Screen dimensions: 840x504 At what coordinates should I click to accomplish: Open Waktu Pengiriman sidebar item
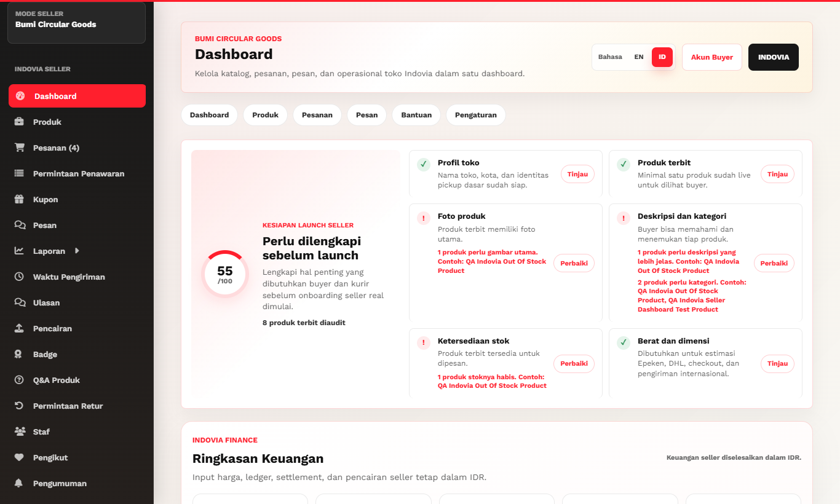coord(77,277)
